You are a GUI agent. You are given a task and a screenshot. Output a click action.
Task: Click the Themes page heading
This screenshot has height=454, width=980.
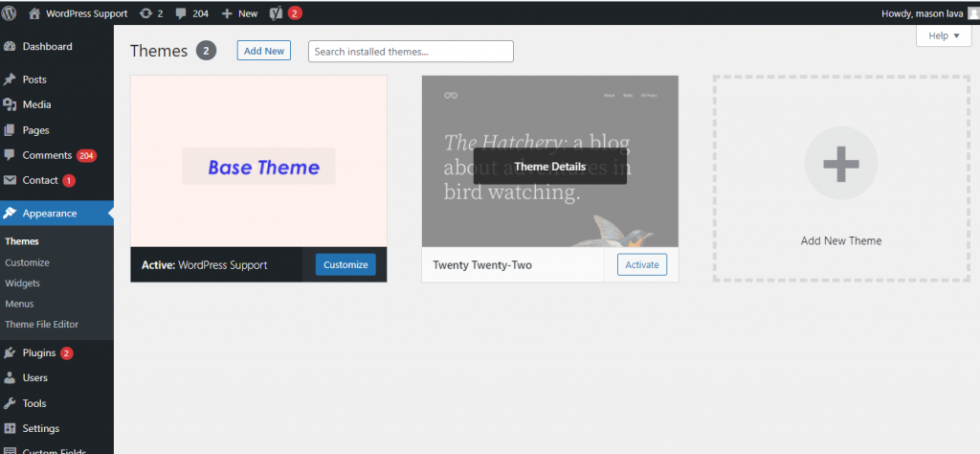click(159, 52)
